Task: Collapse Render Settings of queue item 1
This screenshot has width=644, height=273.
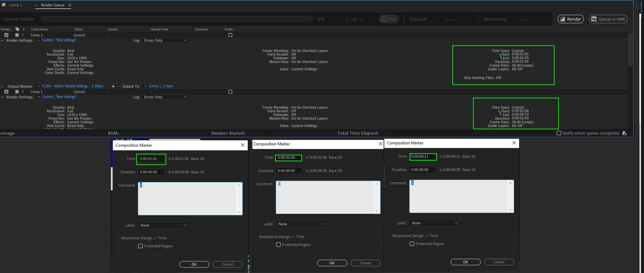Action: (2, 40)
